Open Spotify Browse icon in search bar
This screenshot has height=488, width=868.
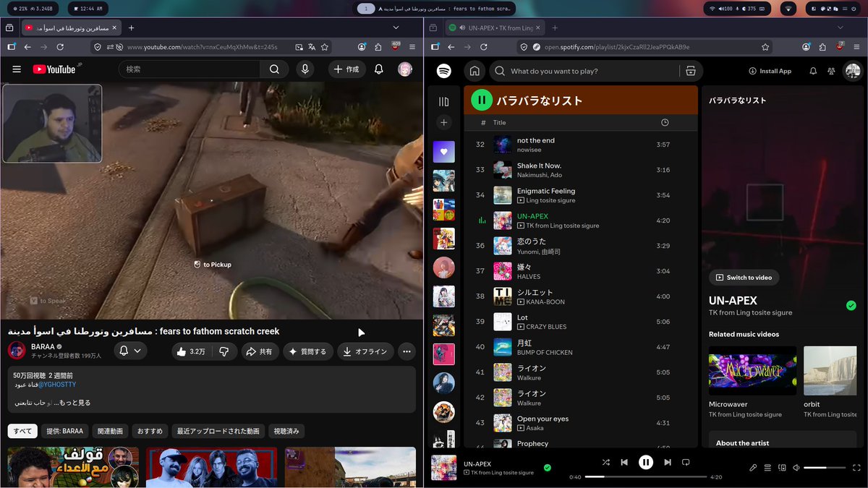[x=690, y=71]
